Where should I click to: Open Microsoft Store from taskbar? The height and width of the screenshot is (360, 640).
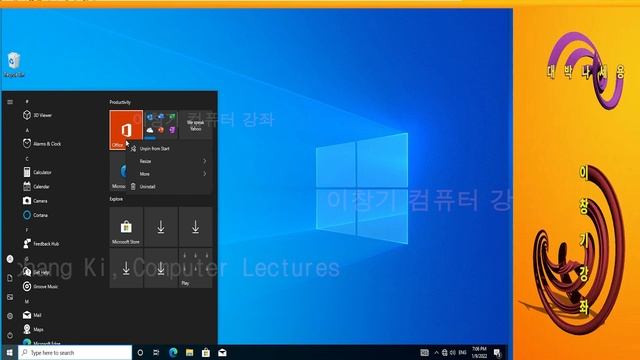(206, 353)
